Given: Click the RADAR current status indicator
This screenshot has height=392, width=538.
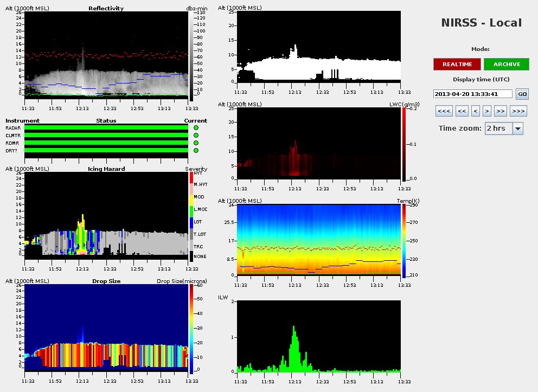Looking at the screenshot, I should tap(196, 128).
